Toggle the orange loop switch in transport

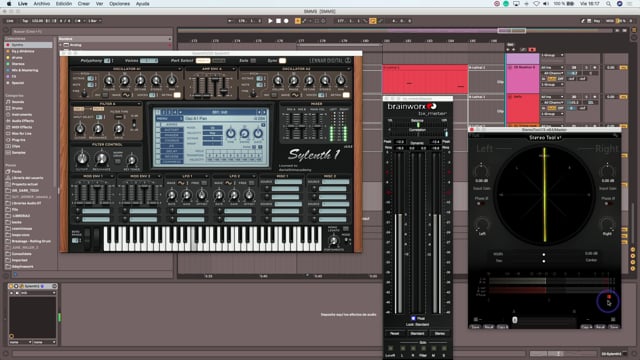tap(372, 21)
